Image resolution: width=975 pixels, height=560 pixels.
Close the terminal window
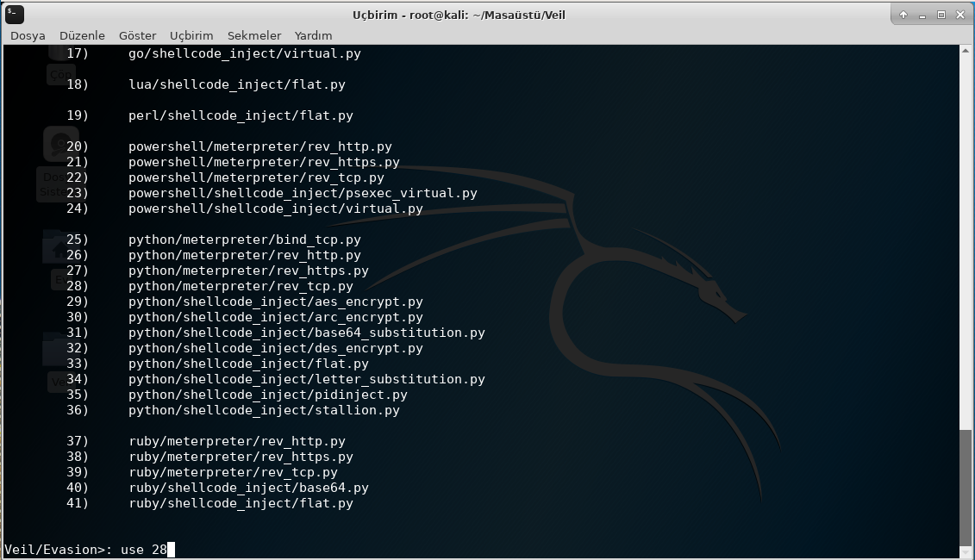point(960,15)
